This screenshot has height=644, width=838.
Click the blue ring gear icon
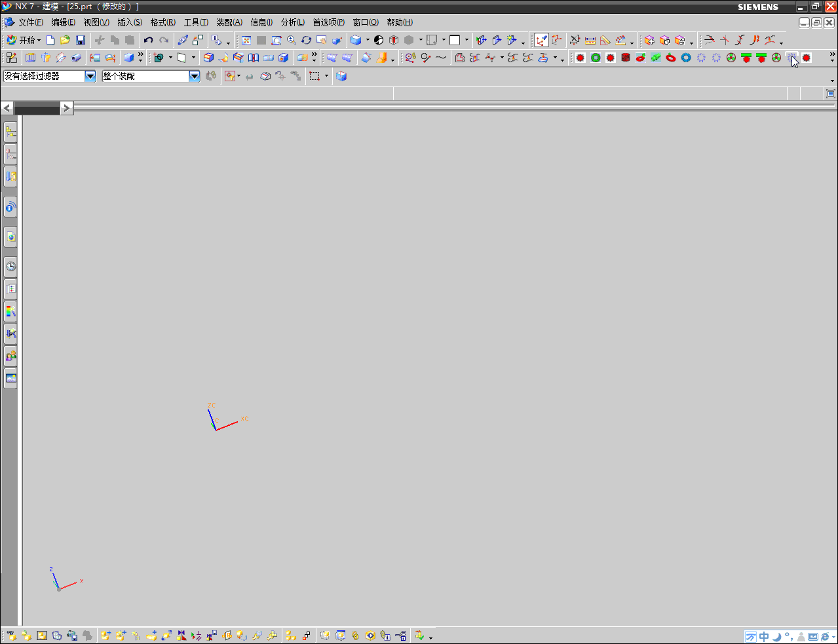pyautogui.click(x=686, y=58)
